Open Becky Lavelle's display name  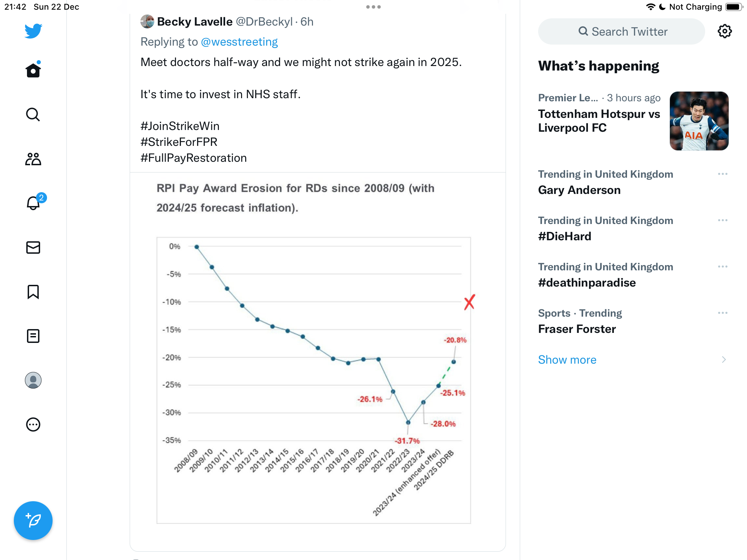tap(195, 22)
